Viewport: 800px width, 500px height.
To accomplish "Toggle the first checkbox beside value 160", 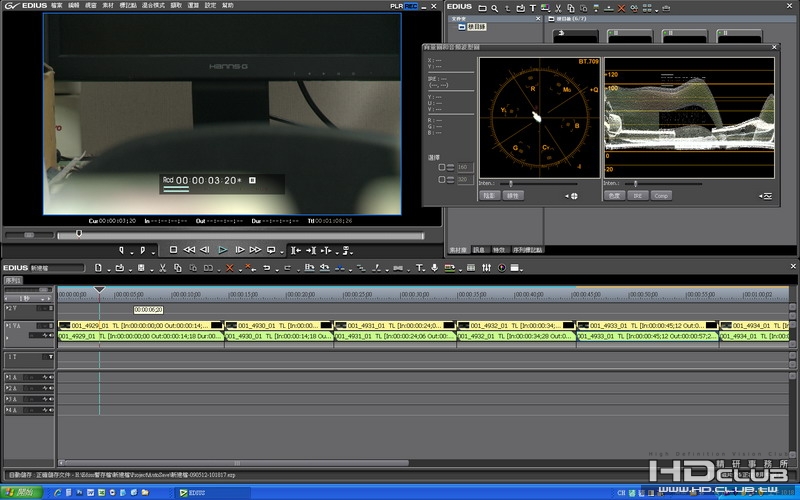I will point(442,166).
